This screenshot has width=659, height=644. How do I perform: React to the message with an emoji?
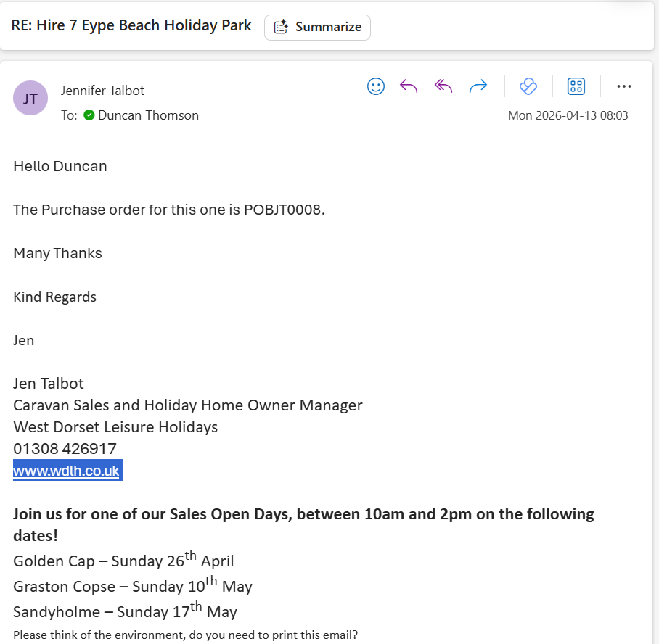(x=376, y=87)
